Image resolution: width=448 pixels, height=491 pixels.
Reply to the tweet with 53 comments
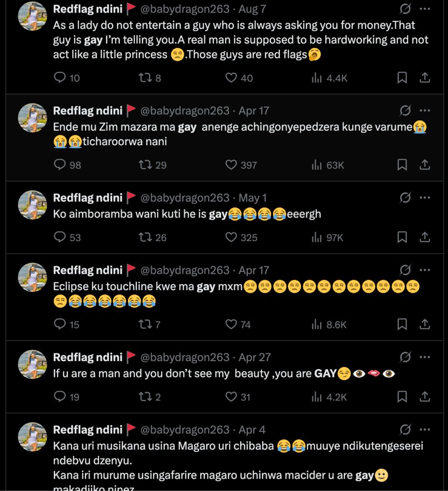(x=60, y=237)
